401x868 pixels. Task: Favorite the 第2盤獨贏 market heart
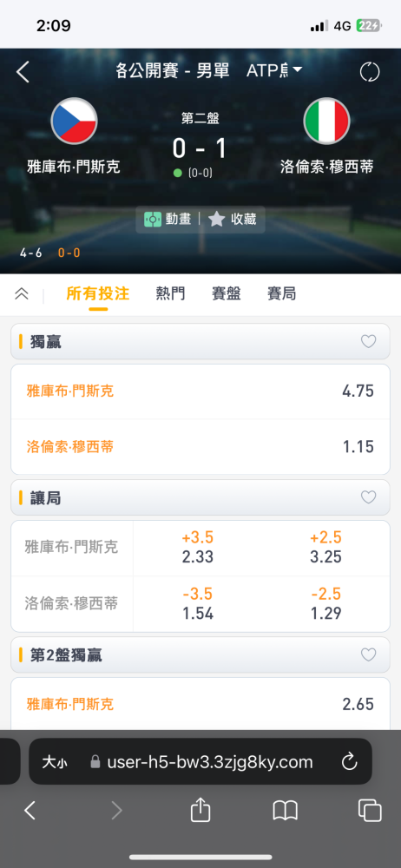tap(368, 654)
